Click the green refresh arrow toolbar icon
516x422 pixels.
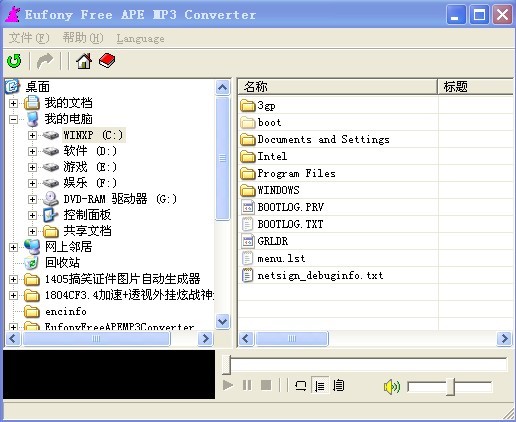[14, 61]
